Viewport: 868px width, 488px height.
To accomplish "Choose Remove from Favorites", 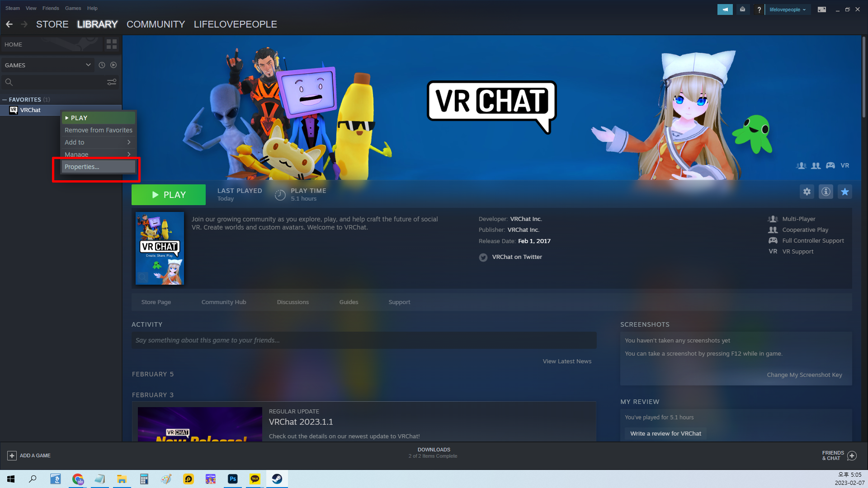I will coord(98,130).
